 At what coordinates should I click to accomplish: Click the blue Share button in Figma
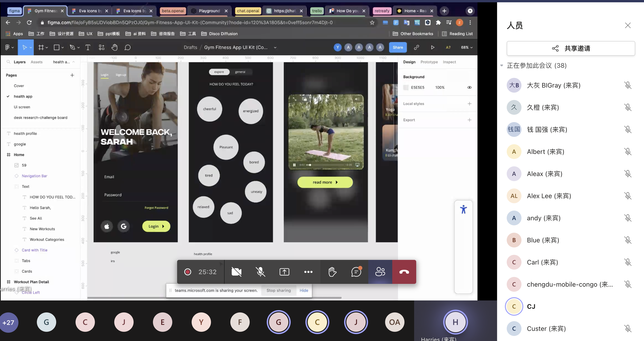click(398, 47)
